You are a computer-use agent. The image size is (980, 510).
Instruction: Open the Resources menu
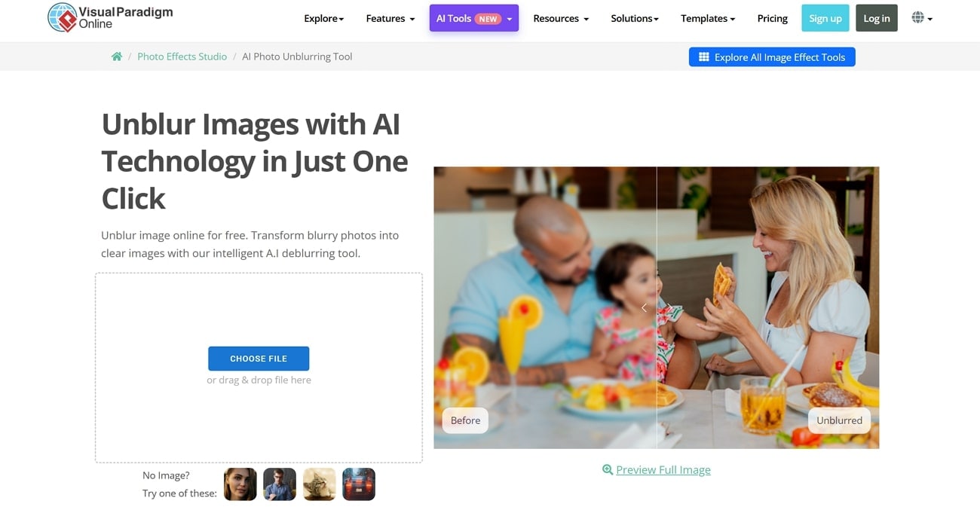pyautogui.click(x=561, y=18)
